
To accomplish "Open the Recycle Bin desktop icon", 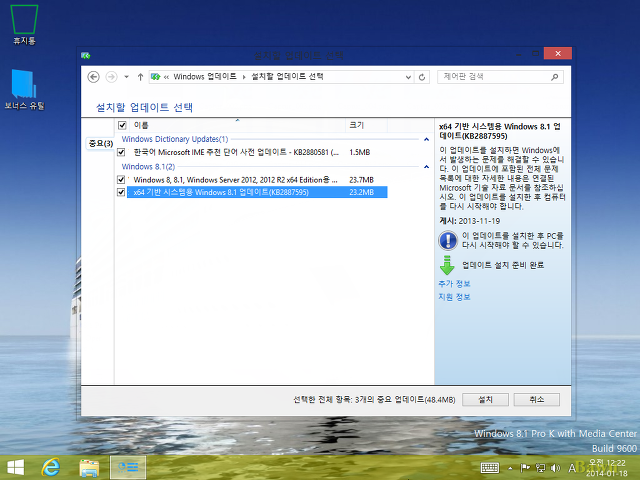I will tap(24, 24).
